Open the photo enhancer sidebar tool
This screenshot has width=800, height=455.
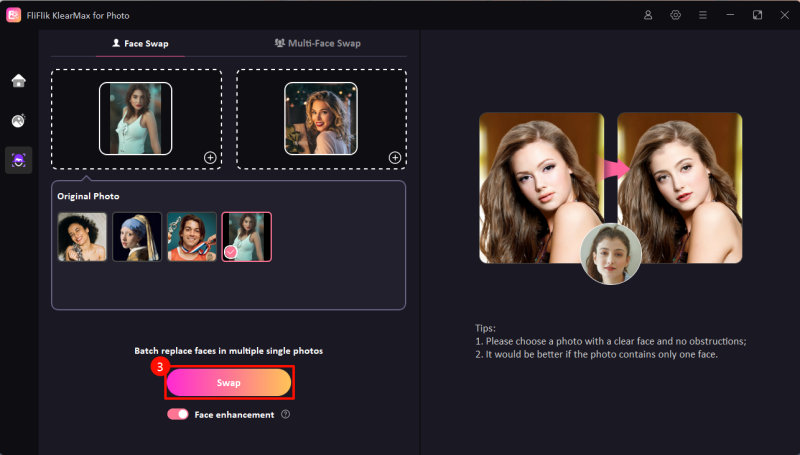[18, 121]
